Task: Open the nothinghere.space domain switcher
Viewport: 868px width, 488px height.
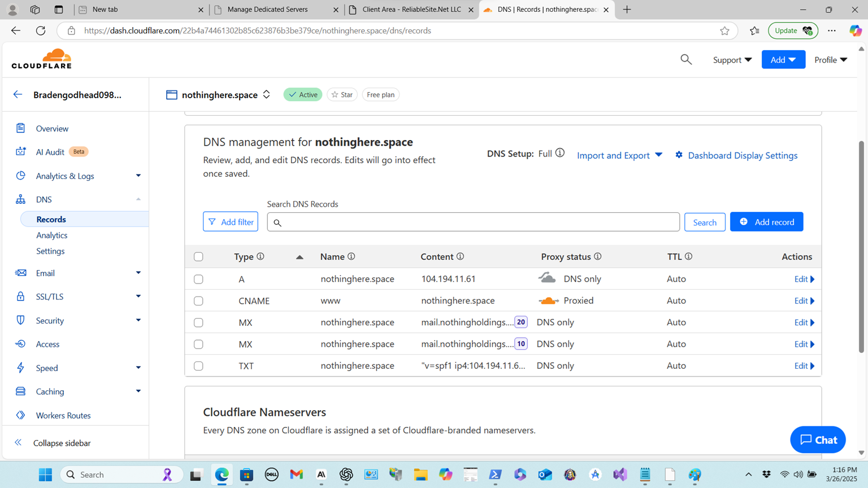Action: point(266,94)
